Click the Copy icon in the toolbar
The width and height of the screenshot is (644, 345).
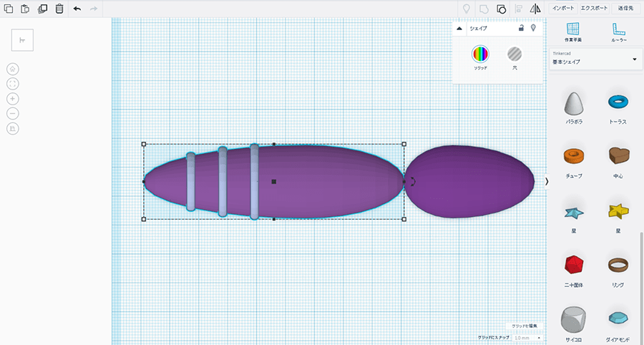click(8, 9)
